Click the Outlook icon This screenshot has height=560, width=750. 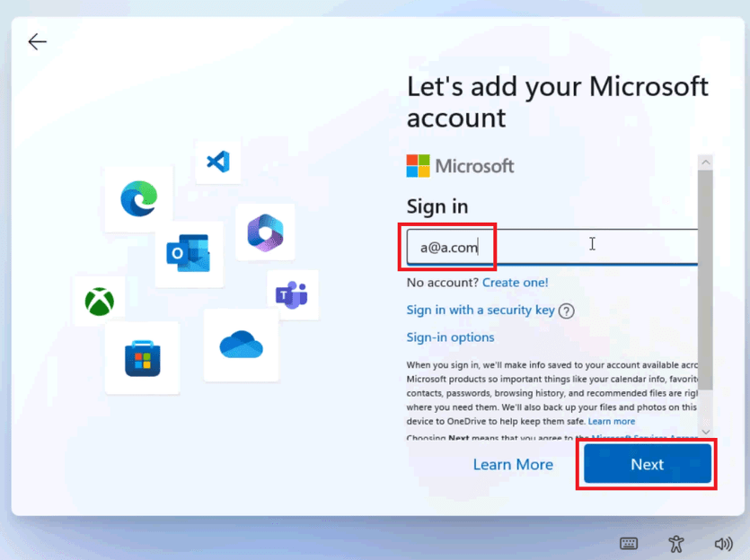188,253
